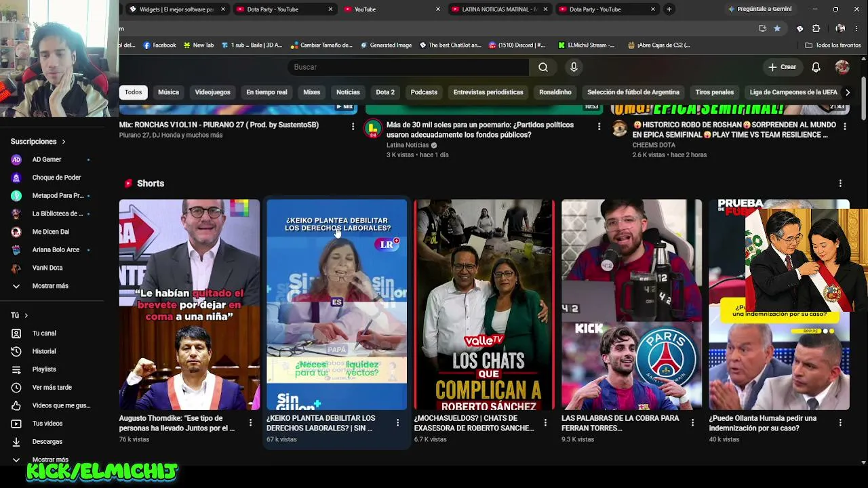Open options for LAS PALABRAS DE LA COBRA short

click(x=692, y=422)
